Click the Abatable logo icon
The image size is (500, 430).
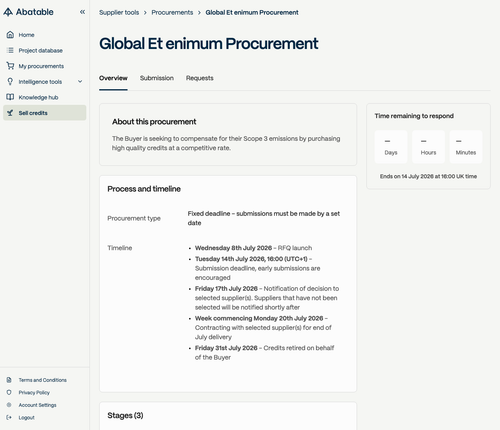(8, 12)
